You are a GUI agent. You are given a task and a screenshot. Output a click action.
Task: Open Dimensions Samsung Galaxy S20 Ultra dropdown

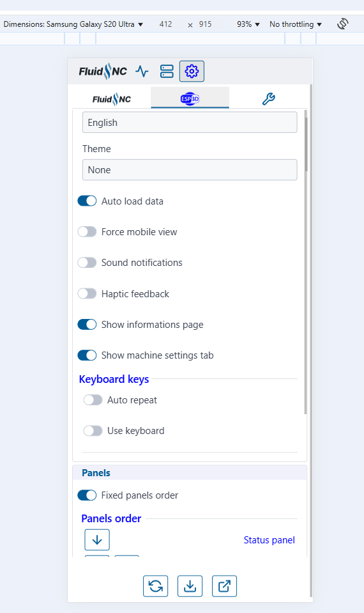(x=73, y=24)
